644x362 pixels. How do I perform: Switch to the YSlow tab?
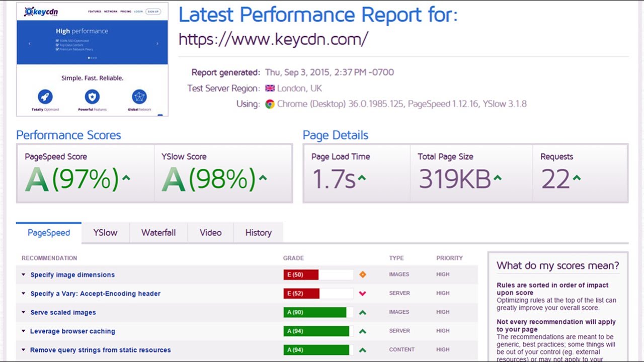(x=105, y=233)
